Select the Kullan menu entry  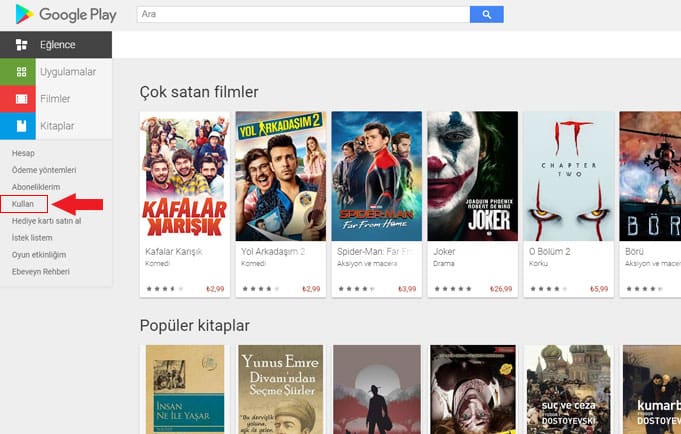coord(23,204)
